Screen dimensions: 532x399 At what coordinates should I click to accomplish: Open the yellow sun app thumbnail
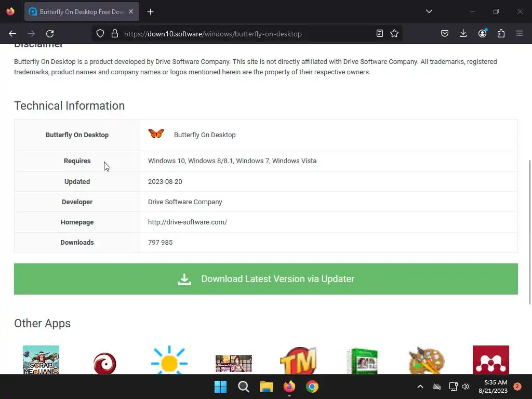pos(169,360)
